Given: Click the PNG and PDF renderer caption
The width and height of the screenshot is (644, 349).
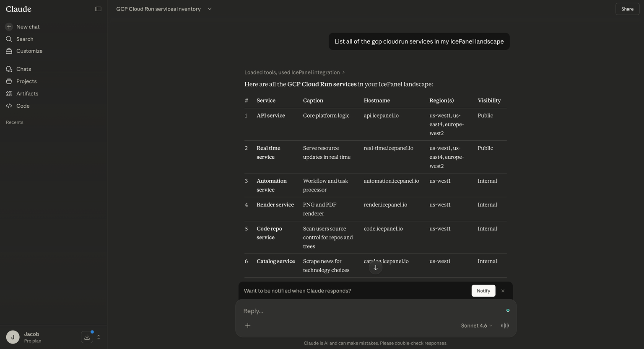Looking at the screenshot, I should 319,209.
